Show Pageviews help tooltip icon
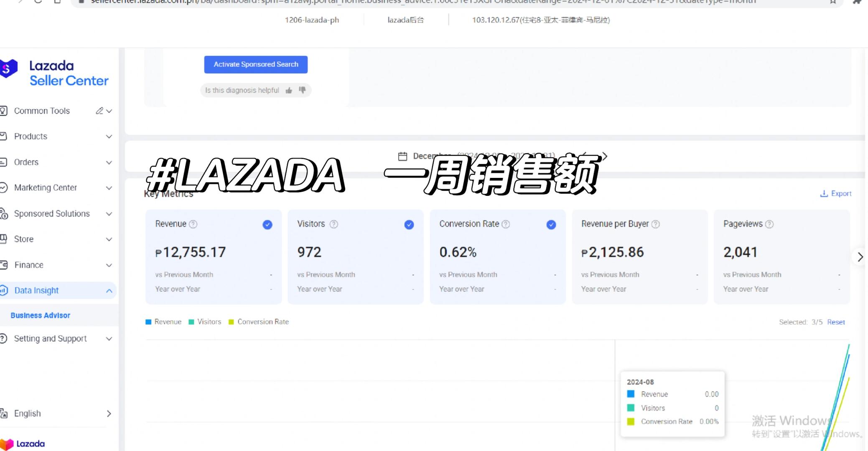This screenshot has height=451, width=868. (x=769, y=224)
